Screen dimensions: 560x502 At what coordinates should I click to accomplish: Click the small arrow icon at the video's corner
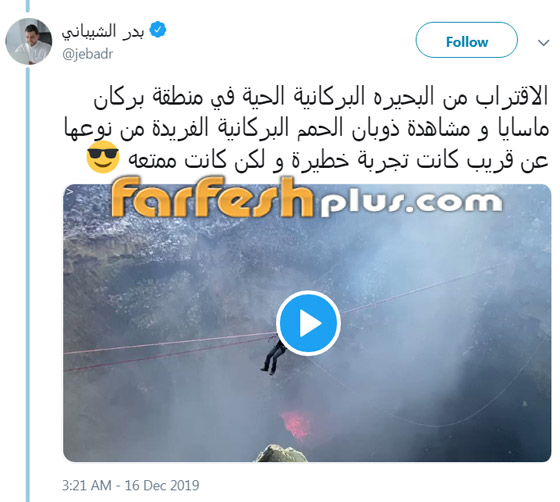tap(70, 192)
